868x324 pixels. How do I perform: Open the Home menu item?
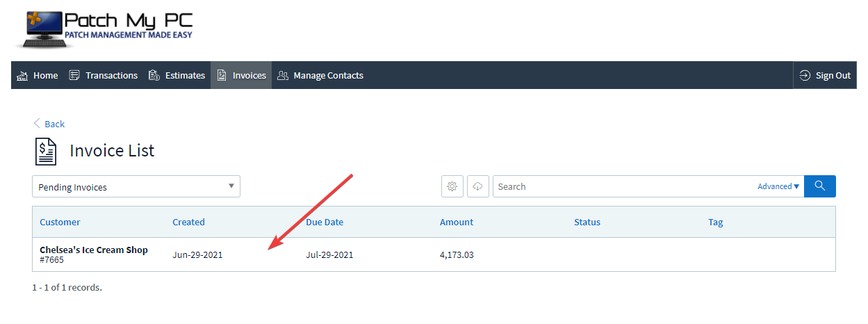click(37, 75)
